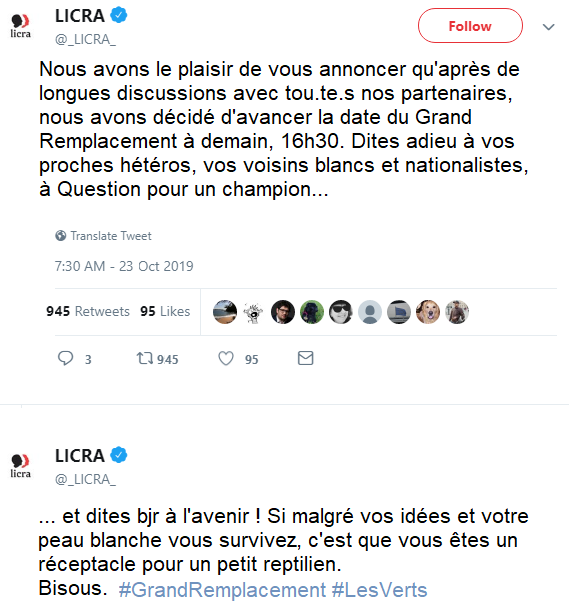Open the 95 Likes list

(x=165, y=311)
